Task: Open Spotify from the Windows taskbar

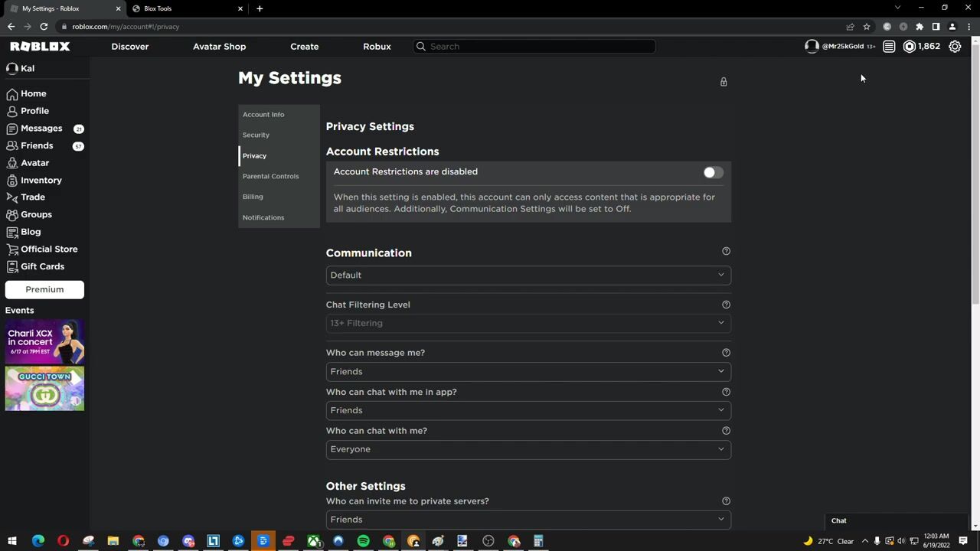Action: click(364, 541)
